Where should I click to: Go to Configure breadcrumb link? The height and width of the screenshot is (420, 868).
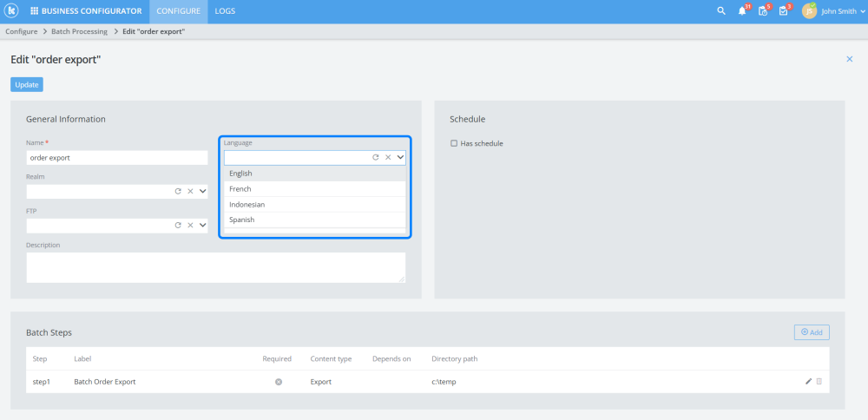22,31
